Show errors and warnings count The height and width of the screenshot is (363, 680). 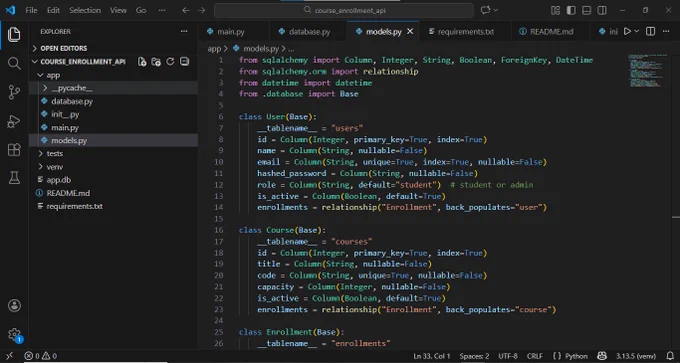coord(40,356)
